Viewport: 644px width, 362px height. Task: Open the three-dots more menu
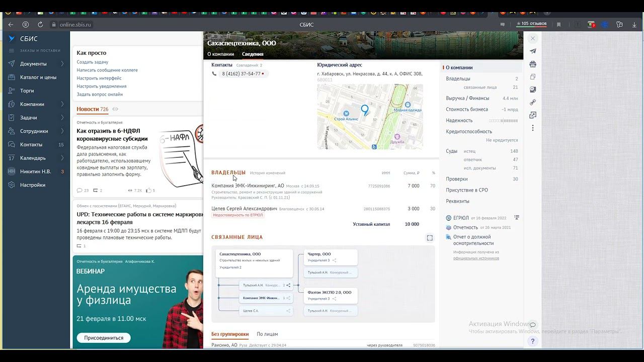(533, 128)
